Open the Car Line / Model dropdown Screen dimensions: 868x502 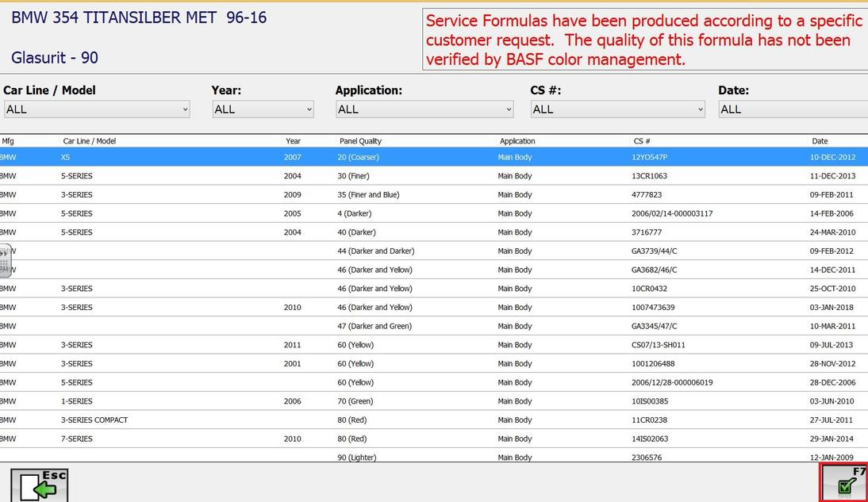coord(96,109)
